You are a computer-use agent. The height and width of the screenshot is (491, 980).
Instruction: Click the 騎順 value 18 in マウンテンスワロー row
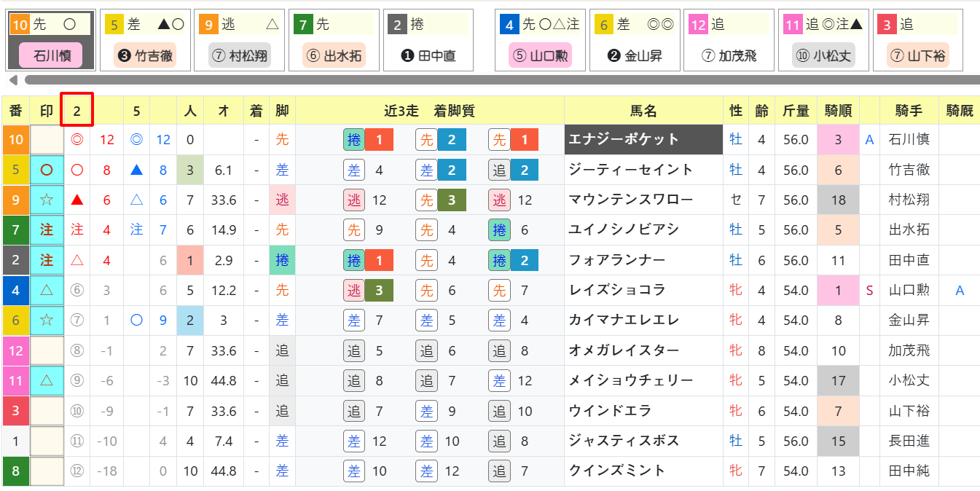[838, 200]
